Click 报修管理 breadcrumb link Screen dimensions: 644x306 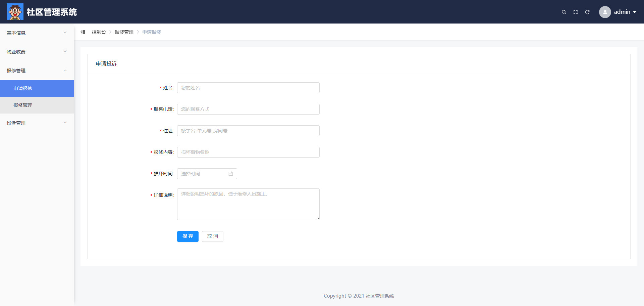[124, 32]
